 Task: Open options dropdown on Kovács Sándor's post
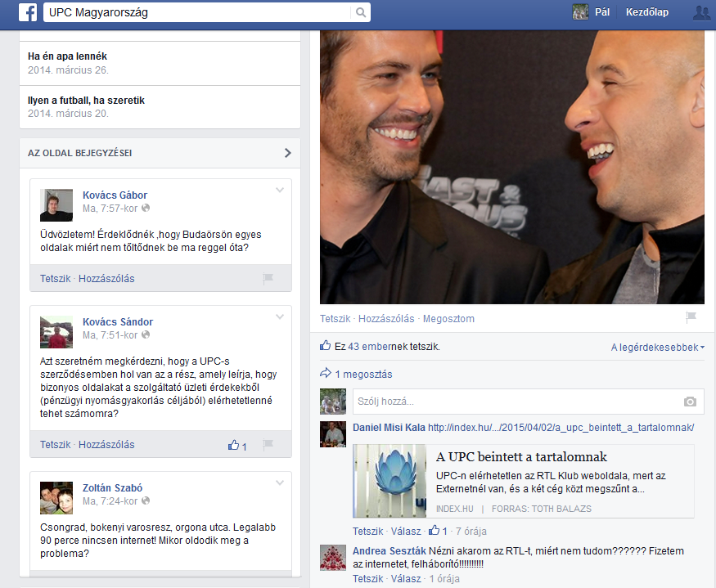coord(280,316)
